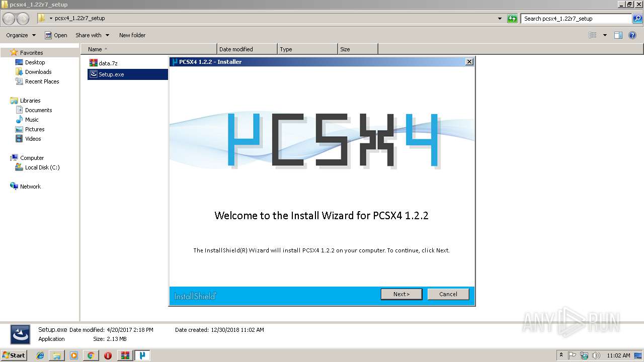Viewport: 644px width, 362px height.
Task: Click the Show desktop tray button
Action: (638, 355)
